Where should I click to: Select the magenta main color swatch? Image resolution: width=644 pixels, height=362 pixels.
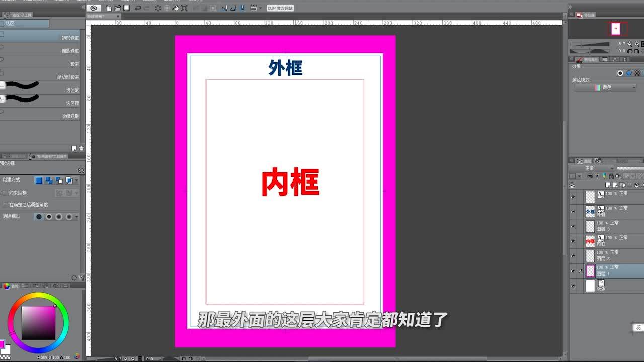tap(2, 344)
